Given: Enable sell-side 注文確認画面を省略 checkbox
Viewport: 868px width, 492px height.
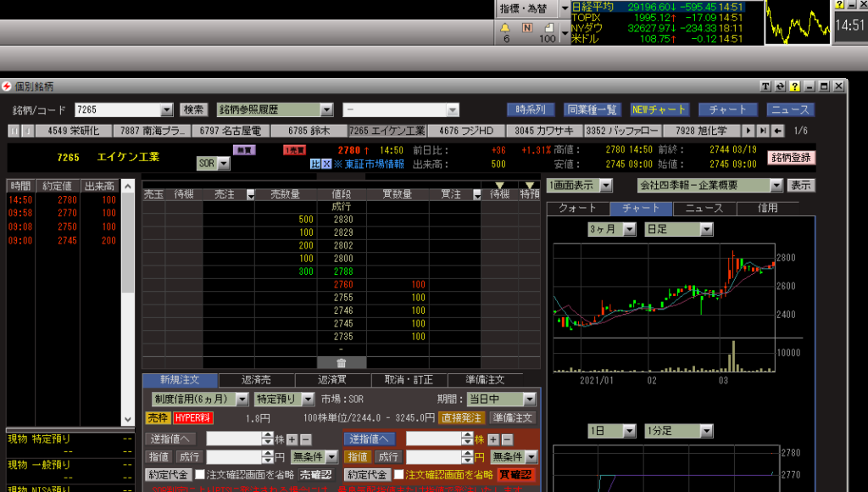Looking at the screenshot, I should tap(200, 474).
